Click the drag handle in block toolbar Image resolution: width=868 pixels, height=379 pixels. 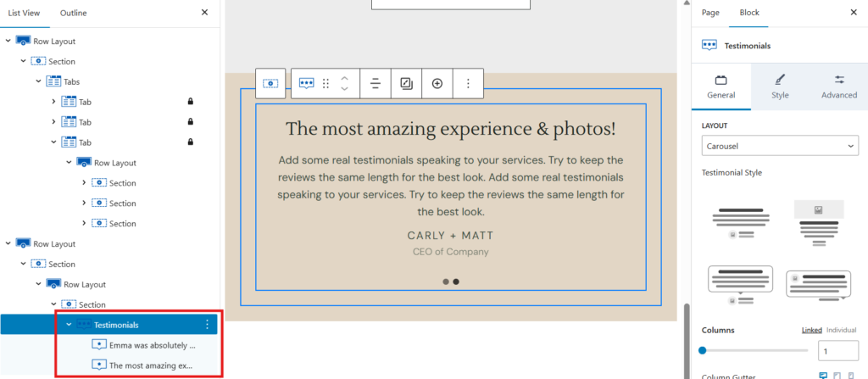[325, 83]
